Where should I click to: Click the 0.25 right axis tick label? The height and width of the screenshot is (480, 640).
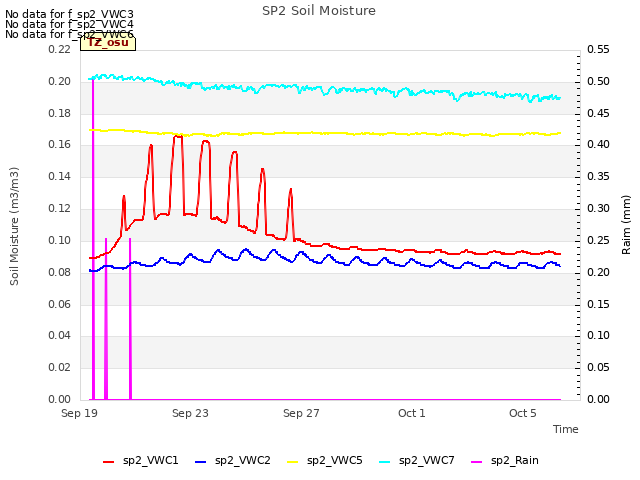(x=598, y=240)
